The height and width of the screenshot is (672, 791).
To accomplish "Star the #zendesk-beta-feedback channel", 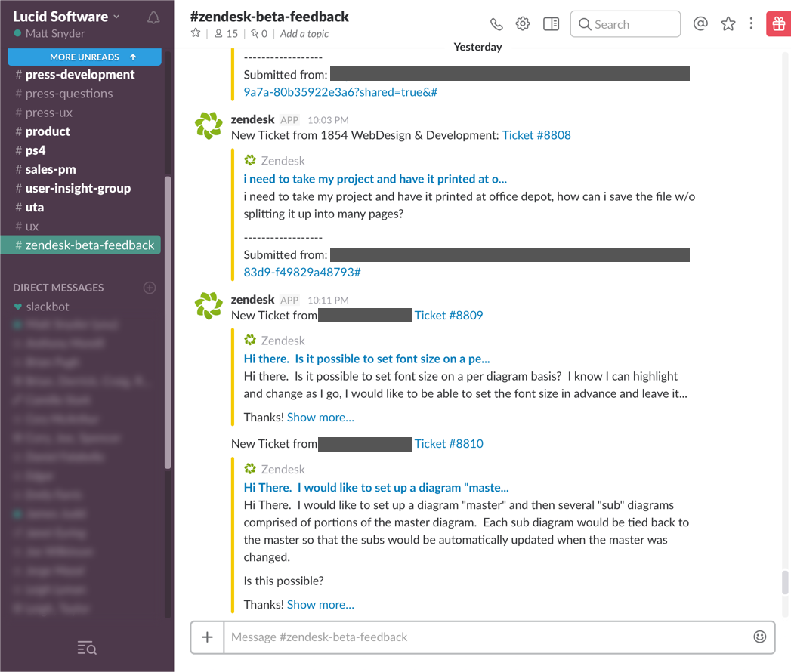I will tap(195, 33).
